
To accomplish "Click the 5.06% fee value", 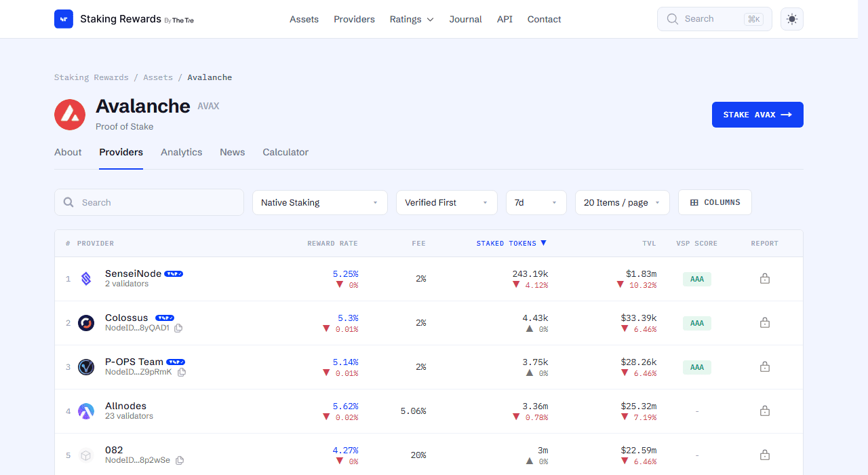I will pyautogui.click(x=413, y=411).
